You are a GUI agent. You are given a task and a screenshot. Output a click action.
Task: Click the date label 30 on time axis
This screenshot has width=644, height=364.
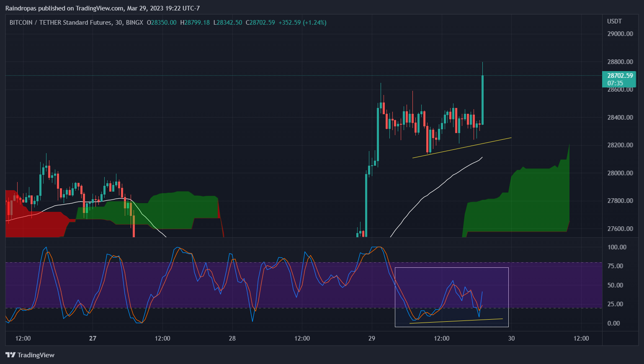point(511,338)
